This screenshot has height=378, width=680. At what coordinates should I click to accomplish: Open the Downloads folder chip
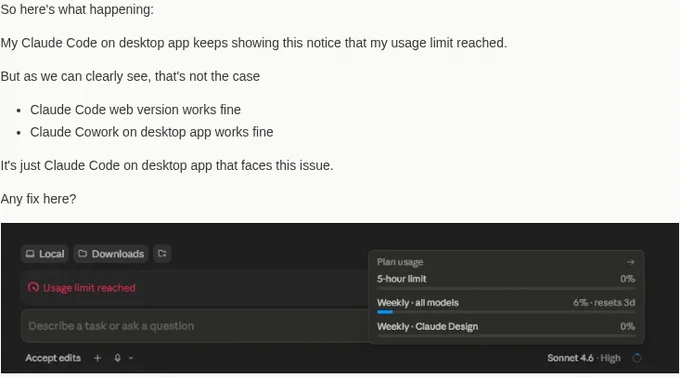pyautogui.click(x=111, y=254)
